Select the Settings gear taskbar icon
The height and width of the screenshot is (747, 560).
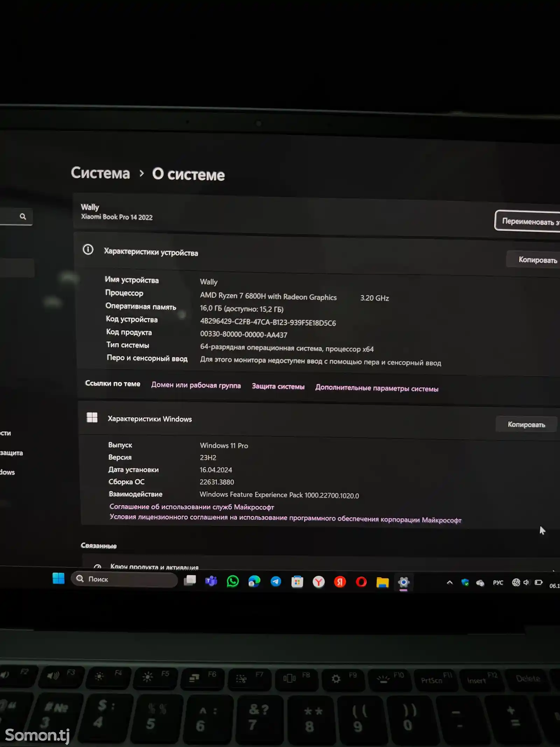point(404,582)
